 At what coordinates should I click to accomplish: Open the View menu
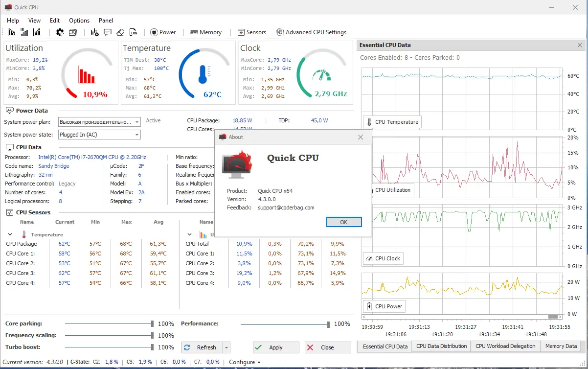[35, 21]
